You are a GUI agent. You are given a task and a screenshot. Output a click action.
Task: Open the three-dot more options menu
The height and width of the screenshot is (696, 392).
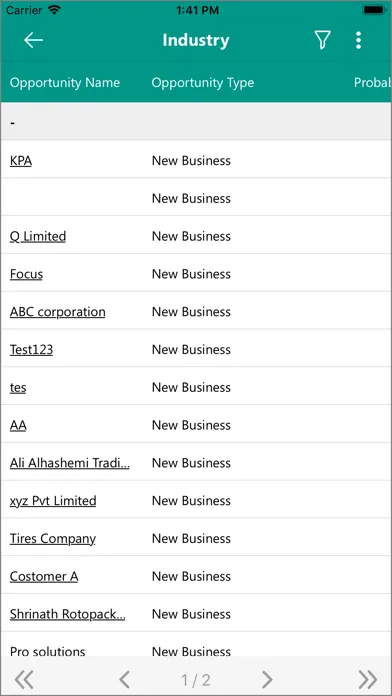(x=358, y=40)
